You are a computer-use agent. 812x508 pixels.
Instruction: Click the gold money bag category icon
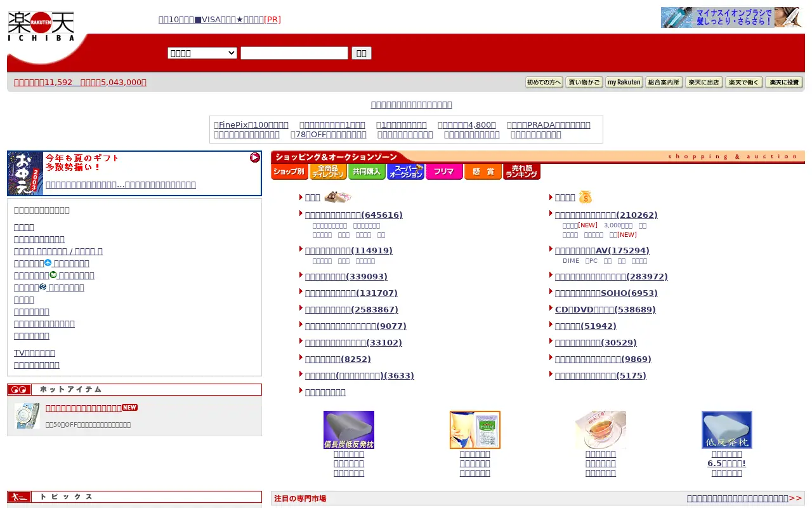pyautogui.click(x=585, y=197)
